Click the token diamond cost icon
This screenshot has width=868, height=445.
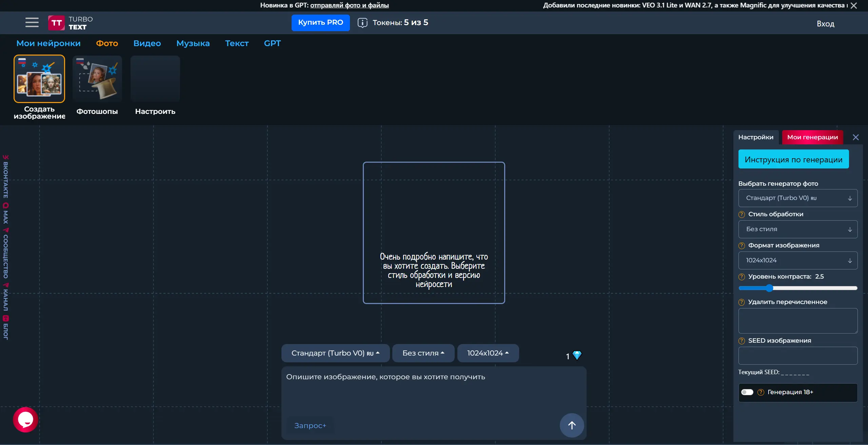pyautogui.click(x=577, y=355)
